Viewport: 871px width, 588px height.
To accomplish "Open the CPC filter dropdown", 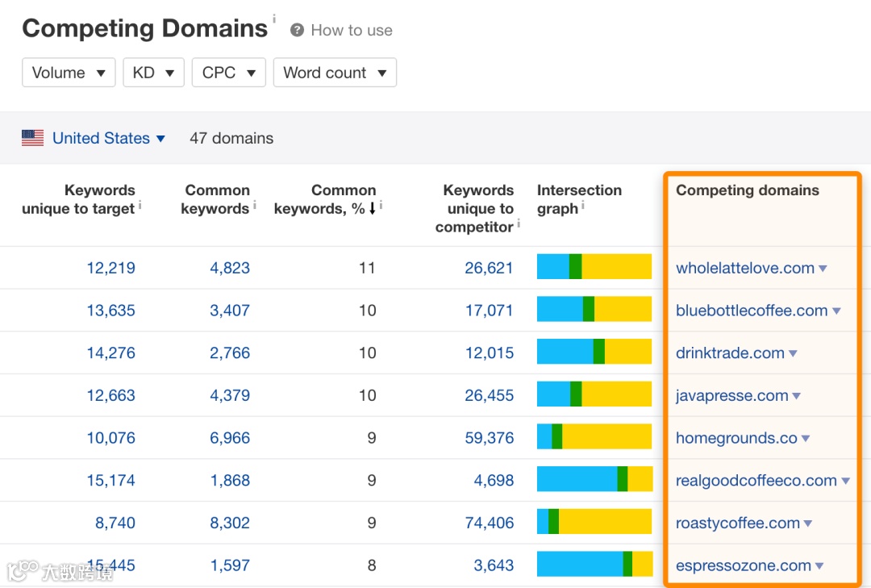I will click(229, 73).
